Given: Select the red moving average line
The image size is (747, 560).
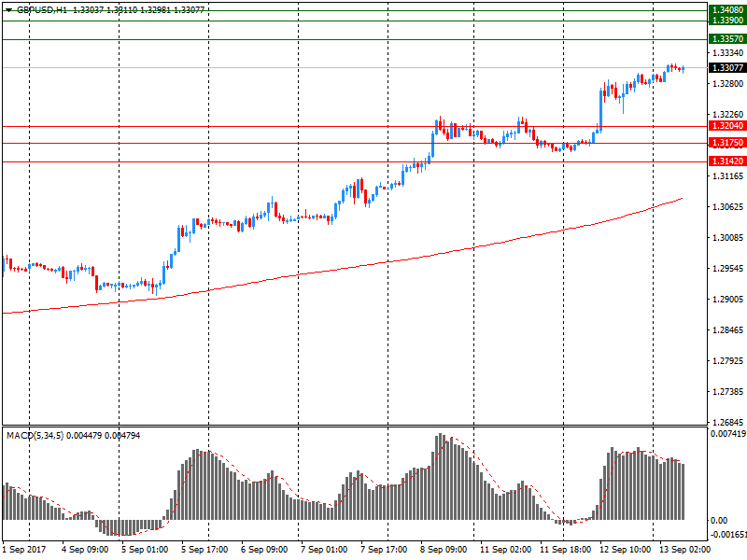Looking at the screenshot, I should [343, 269].
